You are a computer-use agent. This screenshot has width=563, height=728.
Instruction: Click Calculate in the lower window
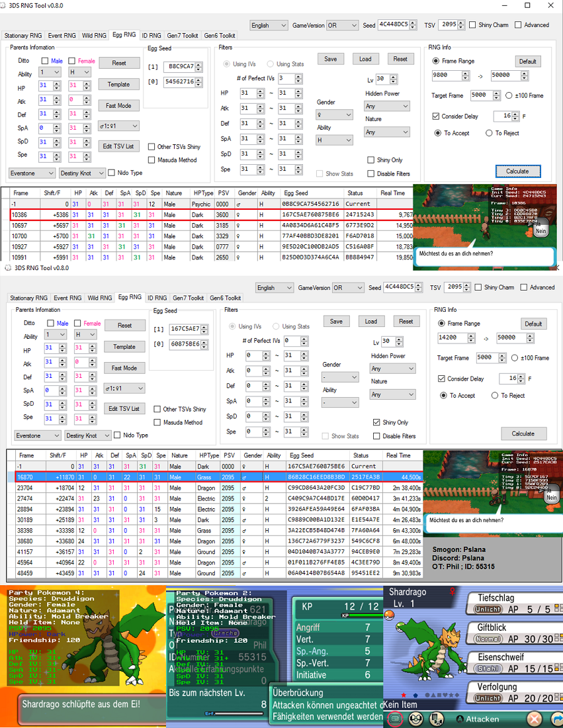523,433
